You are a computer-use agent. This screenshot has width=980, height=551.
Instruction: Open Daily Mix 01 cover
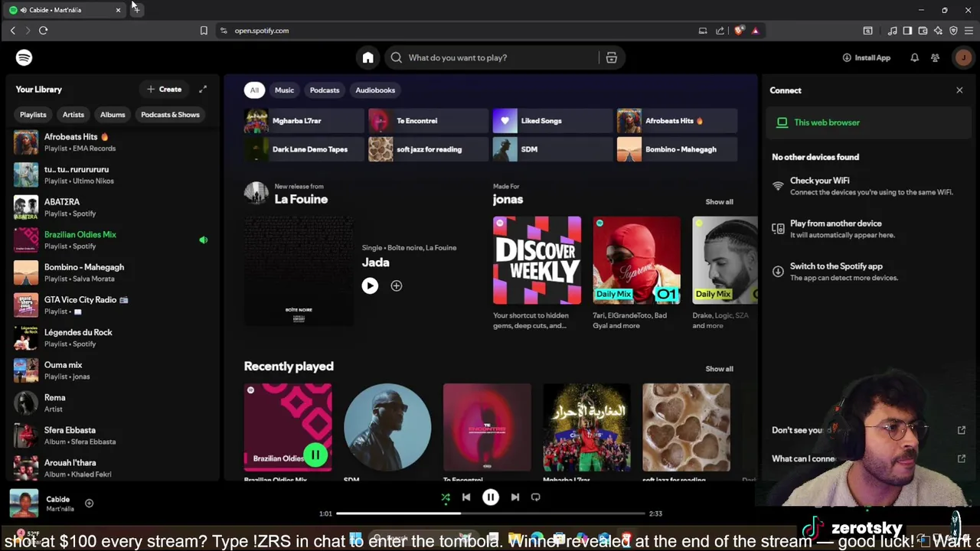636,260
